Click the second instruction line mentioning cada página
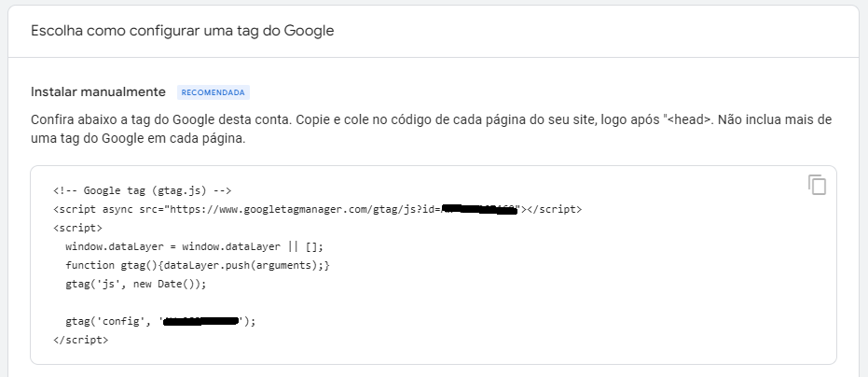Image resolution: width=868 pixels, height=377 pixels. [x=138, y=139]
